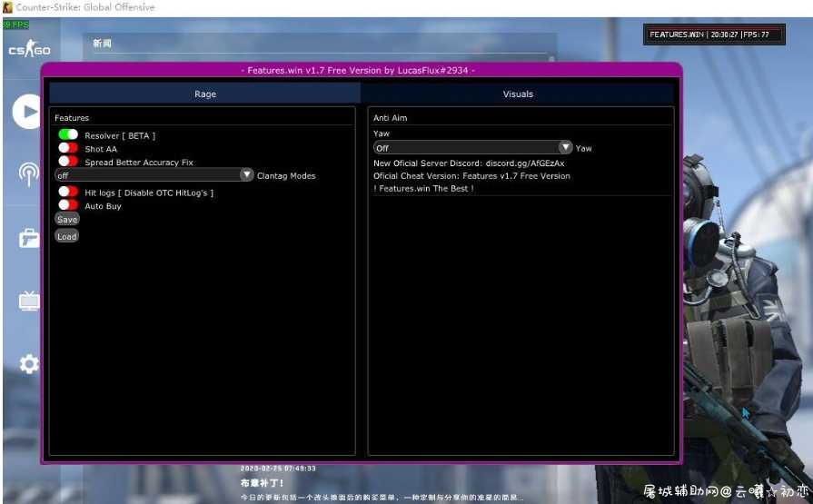Open the Play menu icon
This screenshot has height=504, width=813.
(27, 112)
